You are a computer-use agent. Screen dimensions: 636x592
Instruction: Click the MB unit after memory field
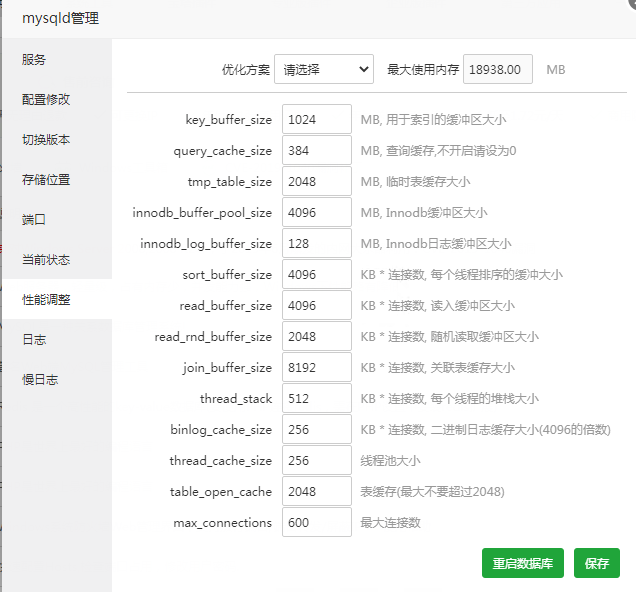(556, 70)
